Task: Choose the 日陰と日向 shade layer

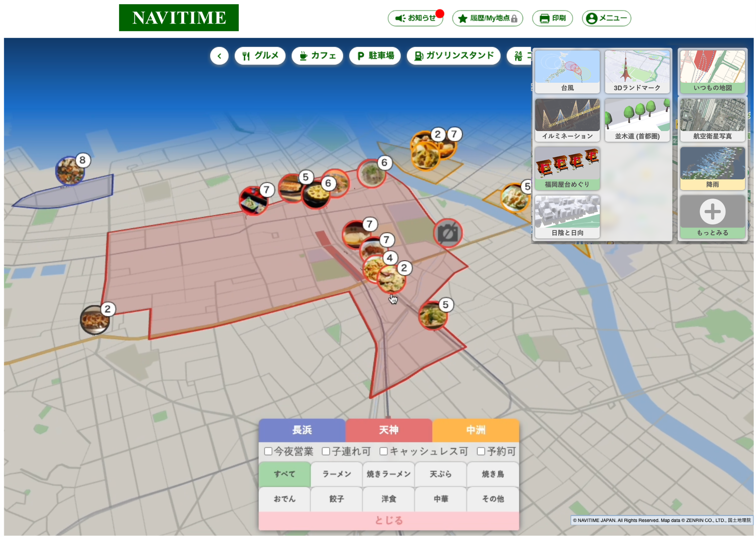Action: [x=567, y=217]
